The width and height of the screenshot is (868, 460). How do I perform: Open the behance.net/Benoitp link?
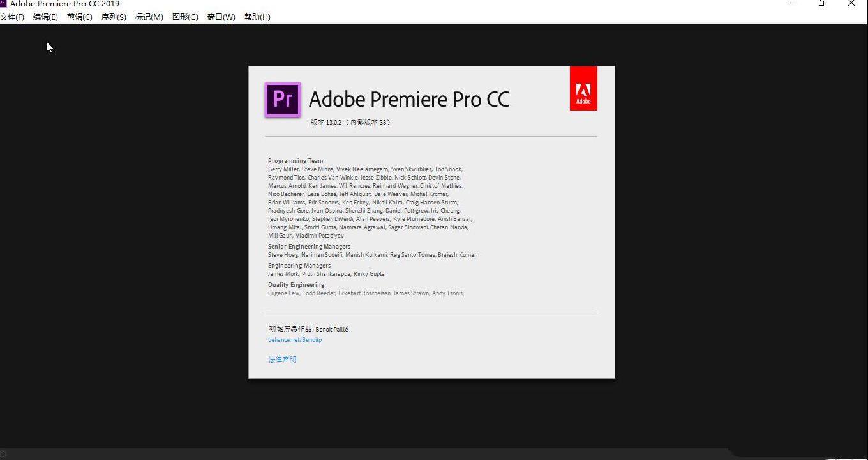pos(295,340)
